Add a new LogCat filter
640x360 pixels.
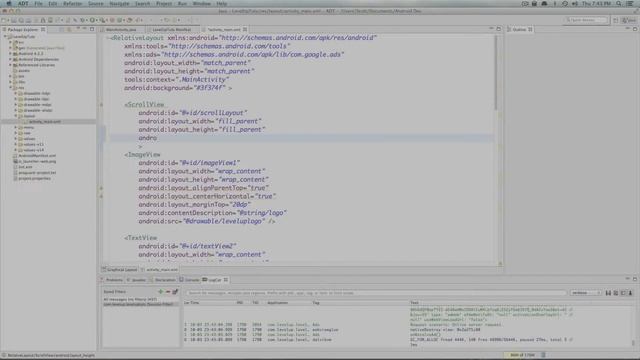pyautogui.click(x=160, y=292)
